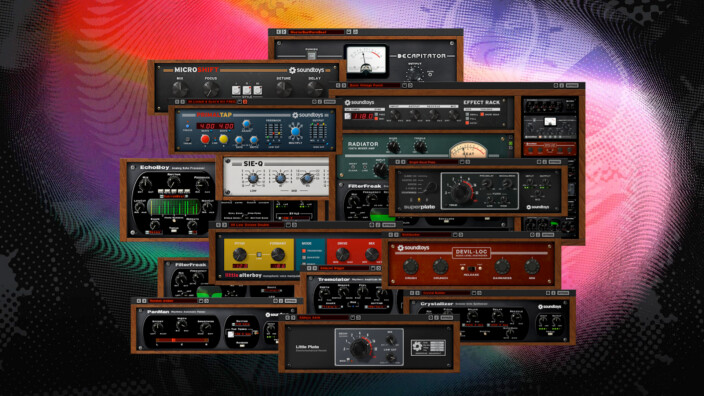Screen dimensions: 704x396
Task: Click MicroShift Detune knob
Action: 284,89
